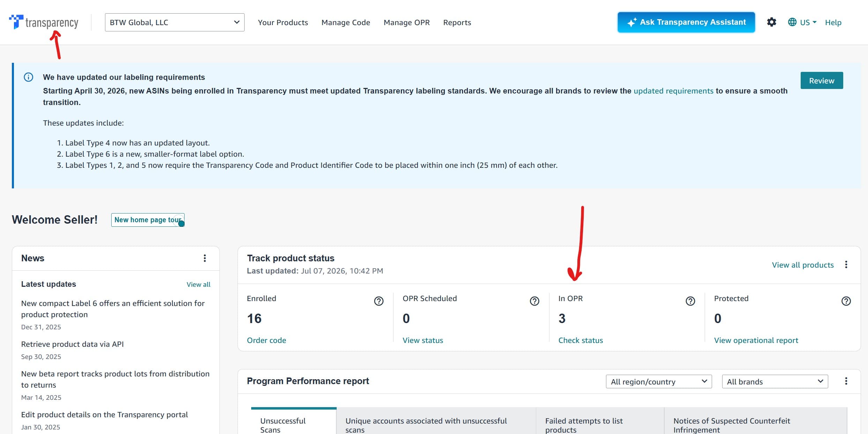Open the updated requirements link

tap(673, 91)
